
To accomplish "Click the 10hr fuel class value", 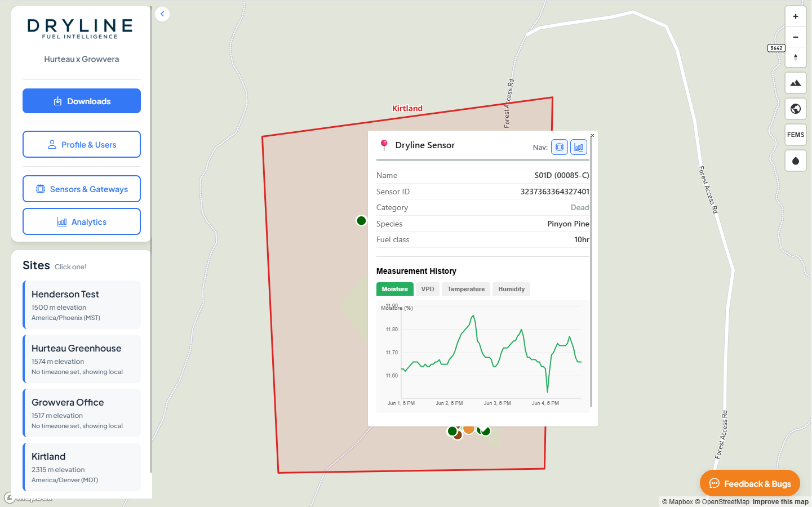I will 582,239.
